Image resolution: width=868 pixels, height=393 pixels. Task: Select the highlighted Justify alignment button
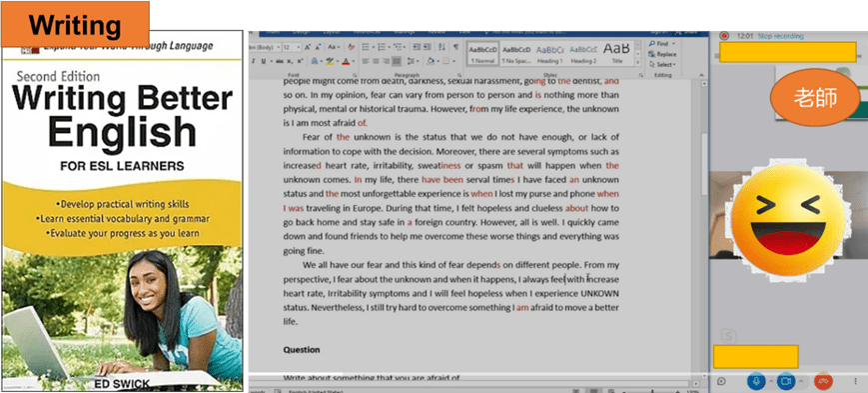point(397,61)
